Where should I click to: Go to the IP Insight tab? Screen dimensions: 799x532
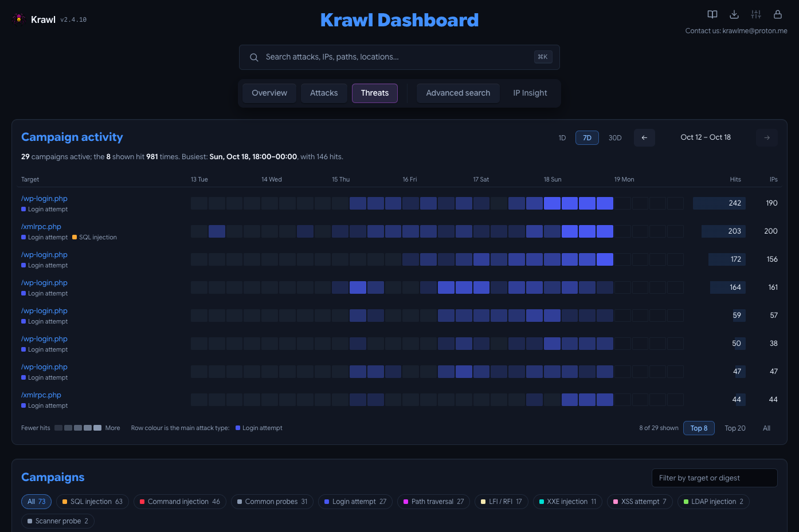pyautogui.click(x=530, y=93)
